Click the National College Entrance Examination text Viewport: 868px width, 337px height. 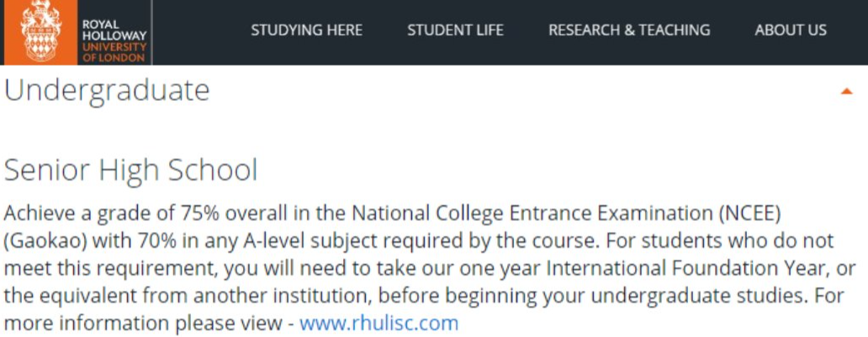[532, 213]
